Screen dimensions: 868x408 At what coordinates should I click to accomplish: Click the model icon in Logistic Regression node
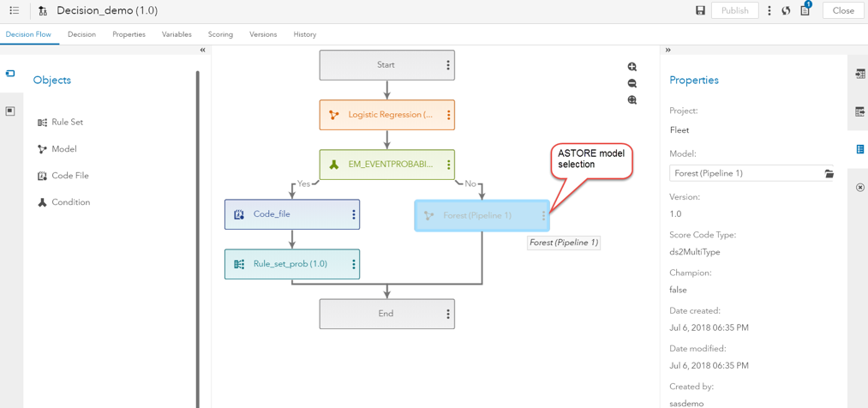334,115
